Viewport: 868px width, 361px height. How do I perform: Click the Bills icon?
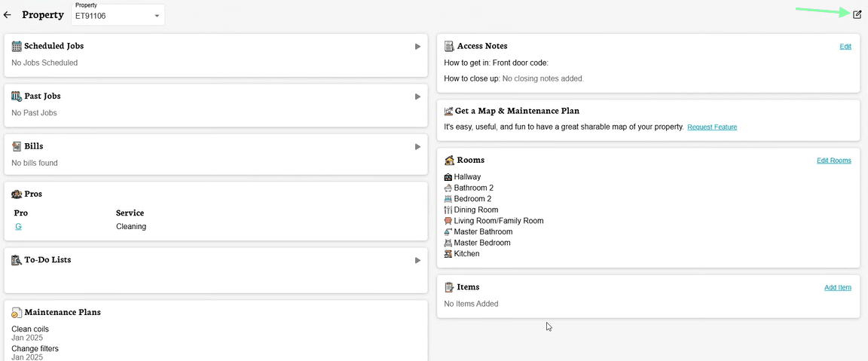[17, 146]
